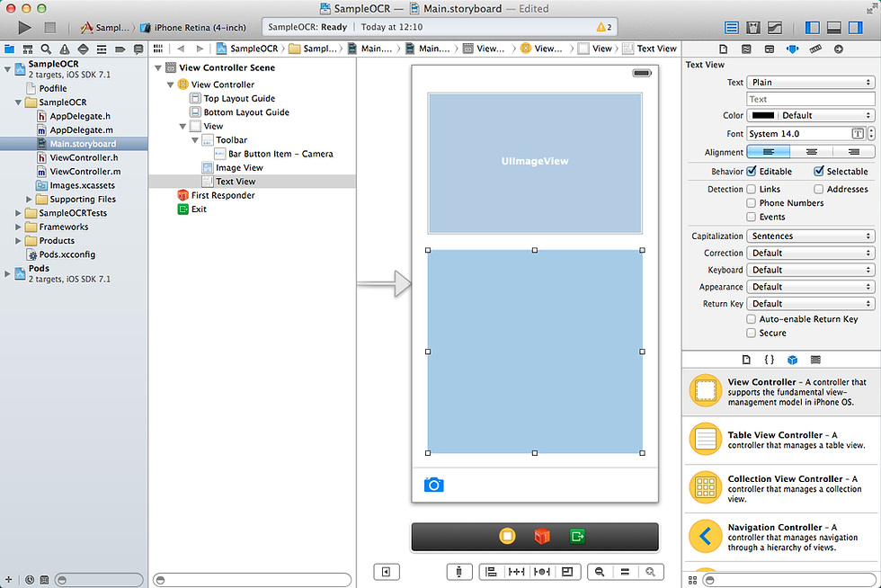Open the Issue navigator
Viewport: 881px width, 588px height.
[65, 49]
